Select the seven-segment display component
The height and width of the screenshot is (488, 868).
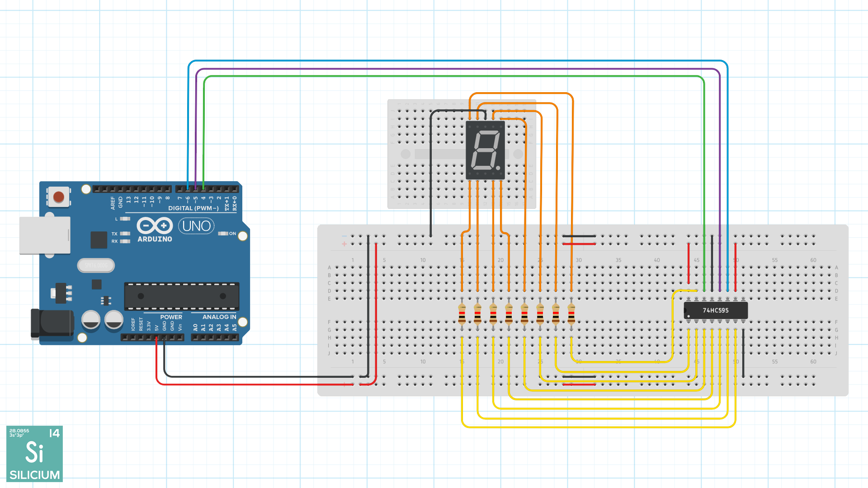click(x=485, y=150)
